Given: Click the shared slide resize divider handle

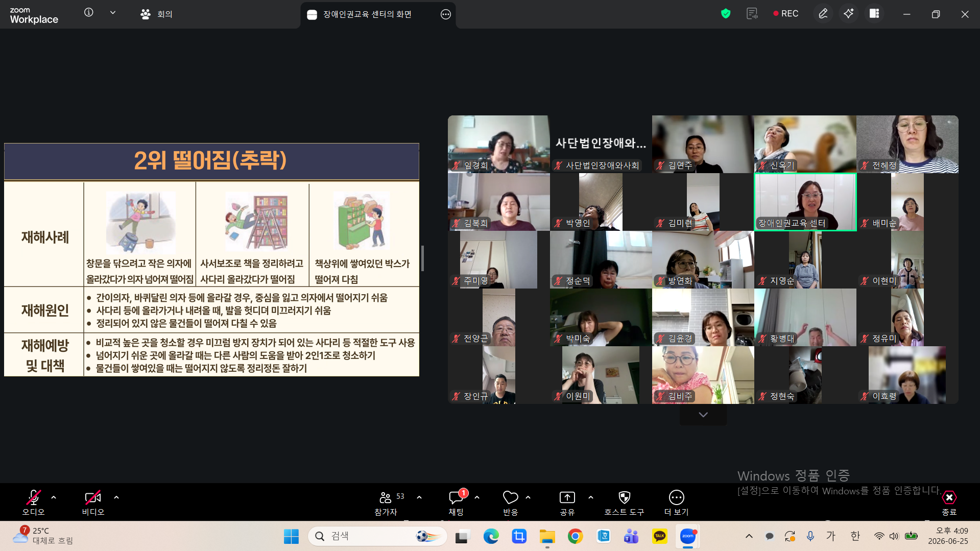Looking at the screenshot, I should click(422, 258).
